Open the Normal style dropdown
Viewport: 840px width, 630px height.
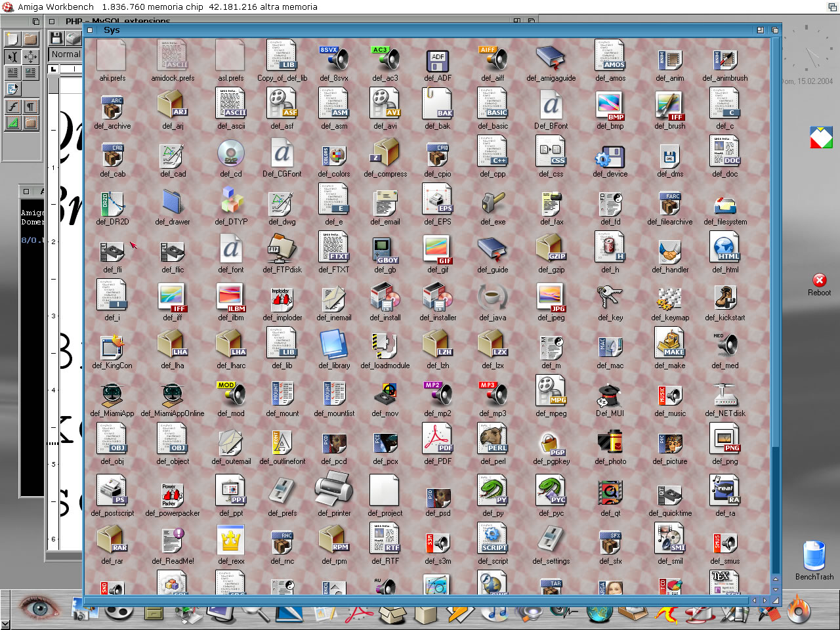66,54
